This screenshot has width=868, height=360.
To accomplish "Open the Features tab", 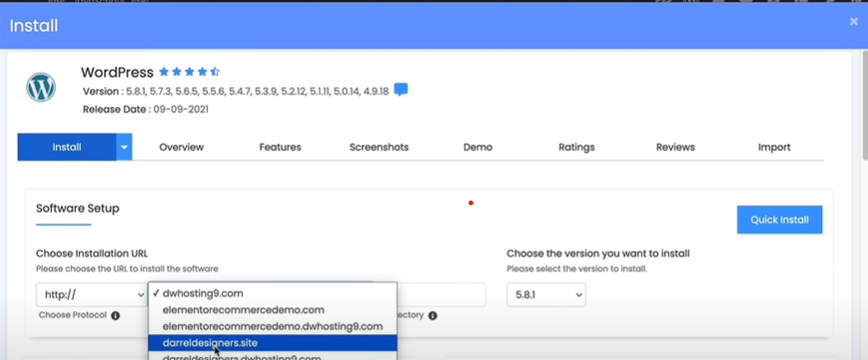I will [280, 147].
